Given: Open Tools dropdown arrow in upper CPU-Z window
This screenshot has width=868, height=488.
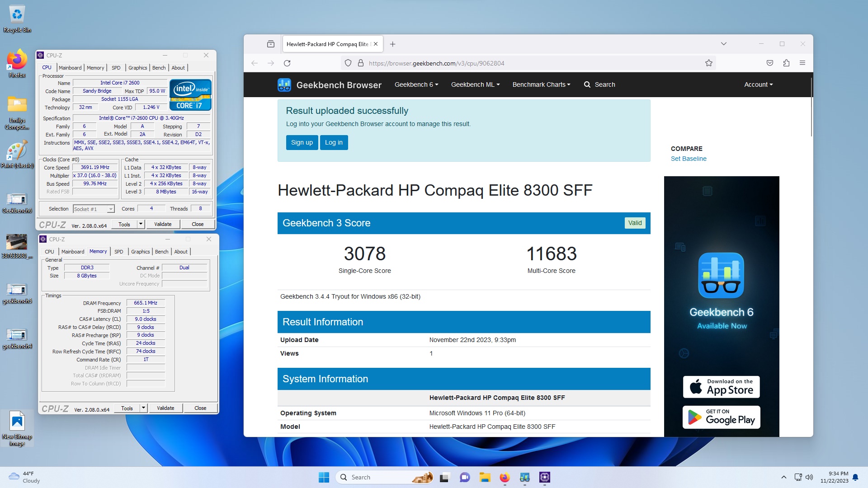Looking at the screenshot, I should coord(141,224).
